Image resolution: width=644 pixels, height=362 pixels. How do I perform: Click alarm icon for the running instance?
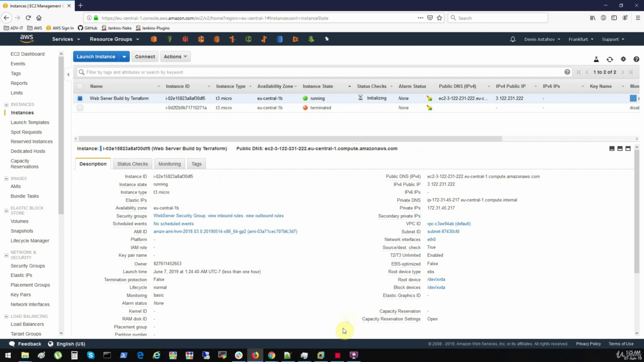click(429, 99)
